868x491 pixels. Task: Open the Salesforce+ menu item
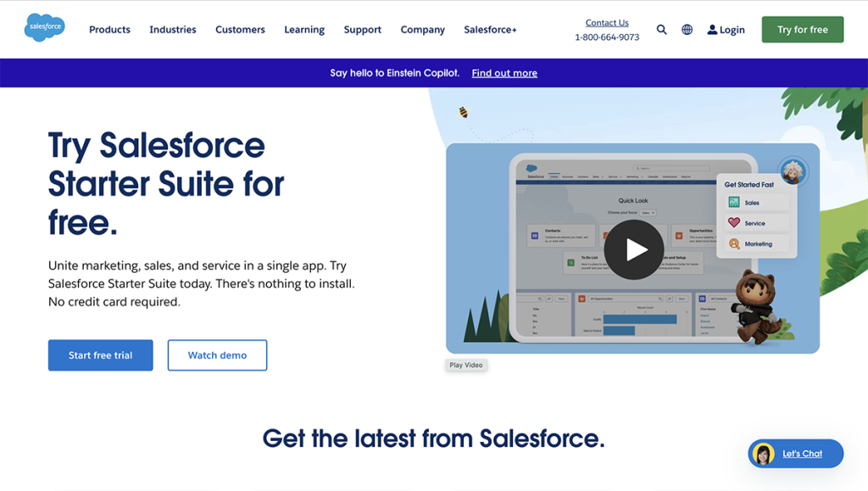tap(490, 29)
